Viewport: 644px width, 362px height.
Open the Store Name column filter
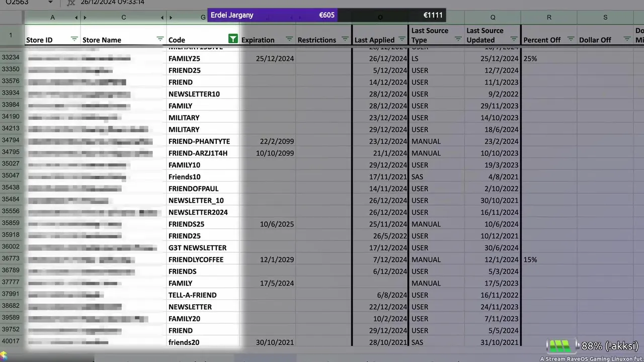(x=160, y=39)
